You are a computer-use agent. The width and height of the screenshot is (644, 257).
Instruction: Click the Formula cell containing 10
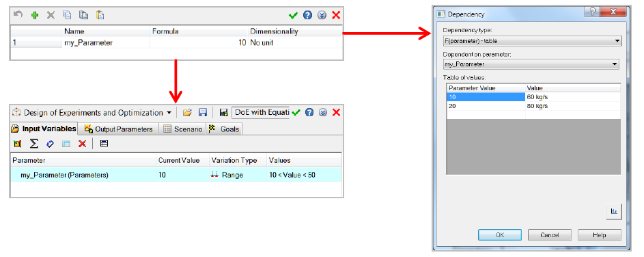click(x=199, y=42)
